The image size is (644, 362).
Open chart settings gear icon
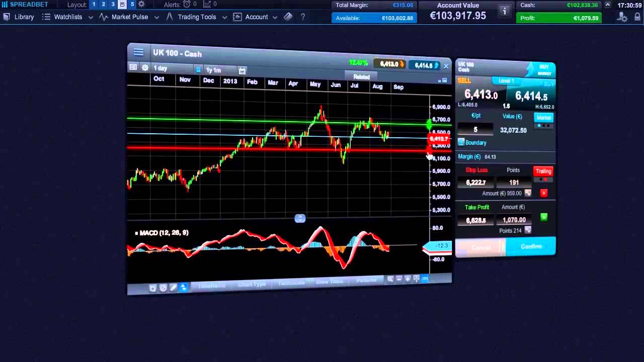point(145,68)
